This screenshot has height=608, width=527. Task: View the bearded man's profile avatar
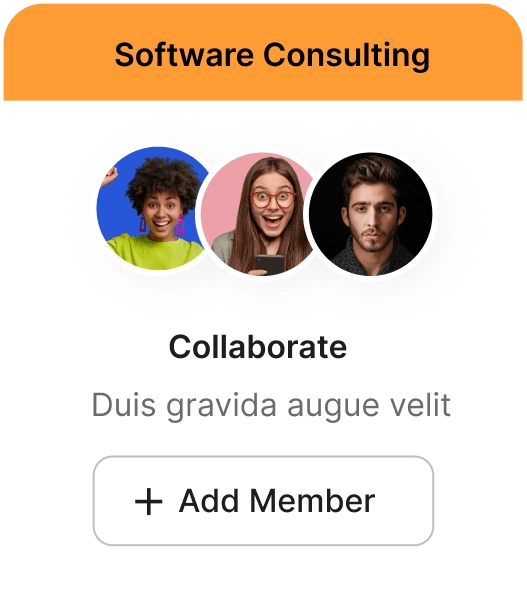point(370,214)
